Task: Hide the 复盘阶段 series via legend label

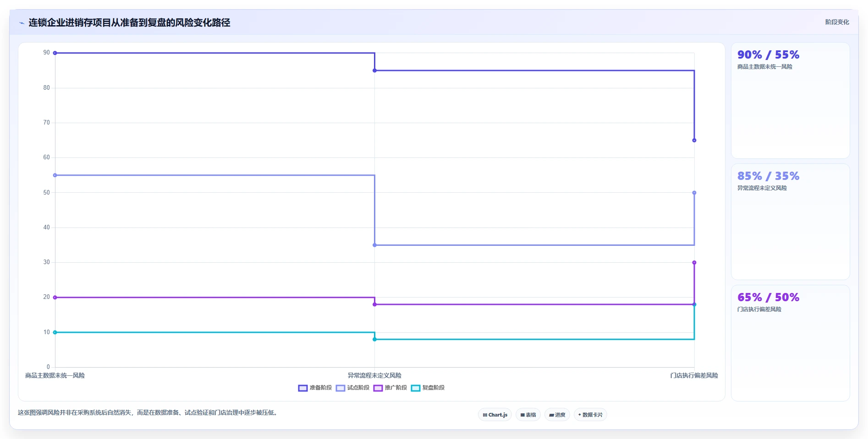Action: [x=433, y=388]
